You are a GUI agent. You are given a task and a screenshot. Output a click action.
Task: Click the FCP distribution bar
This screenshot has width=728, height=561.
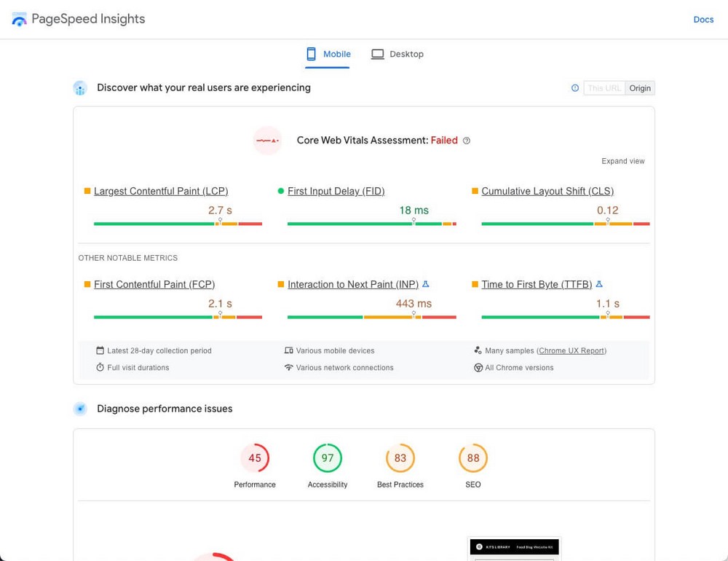pyautogui.click(x=178, y=317)
